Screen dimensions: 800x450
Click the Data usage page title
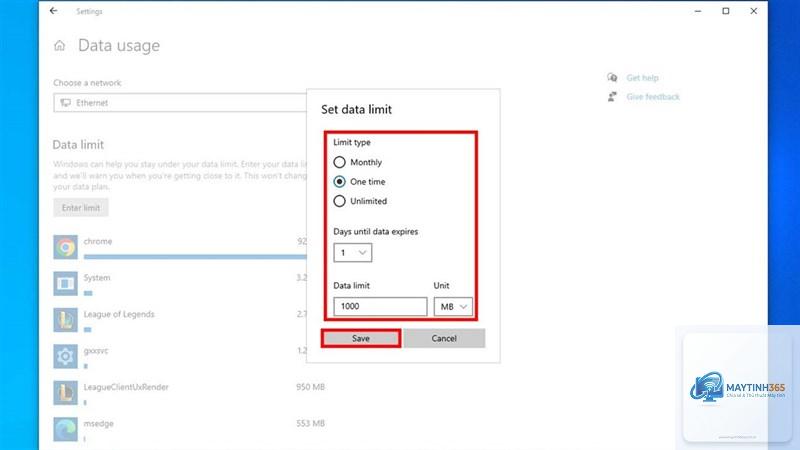coord(119,45)
